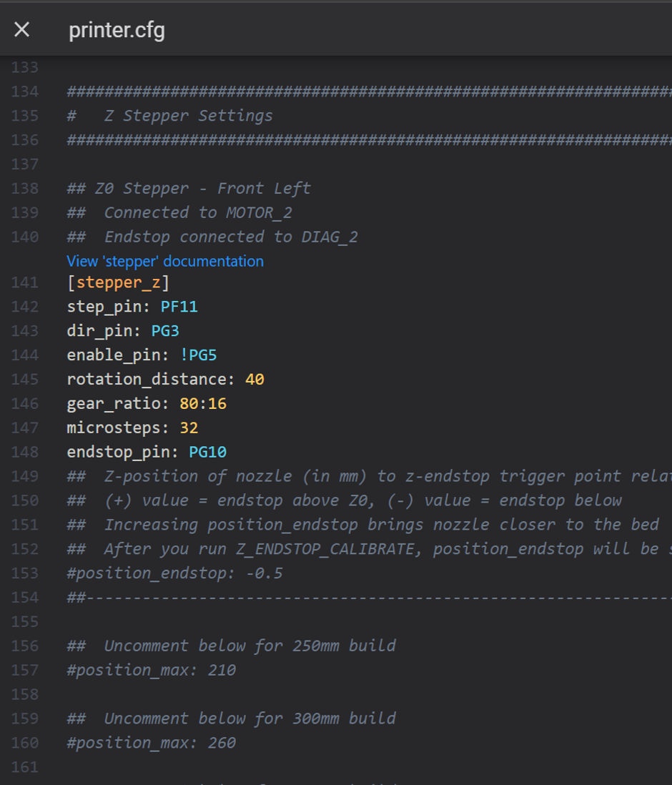The height and width of the screenshot is (785, 672).
Task: Click rotation_distance value 40
Action: click(x=255, y=380)
